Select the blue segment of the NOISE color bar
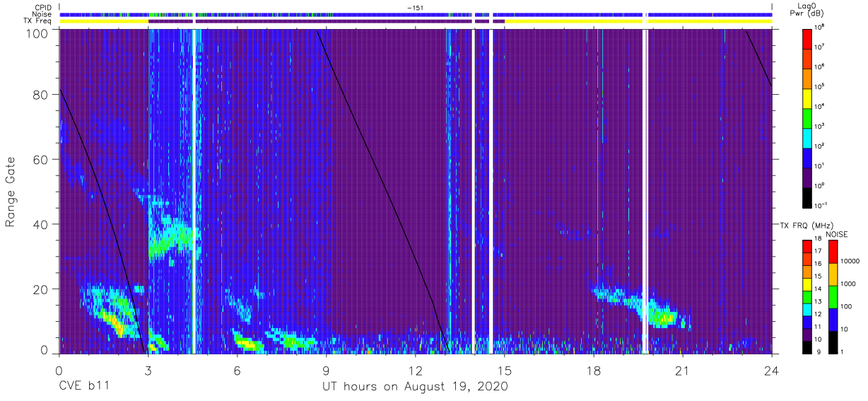The image size is (868, 401). click(833, 319)
